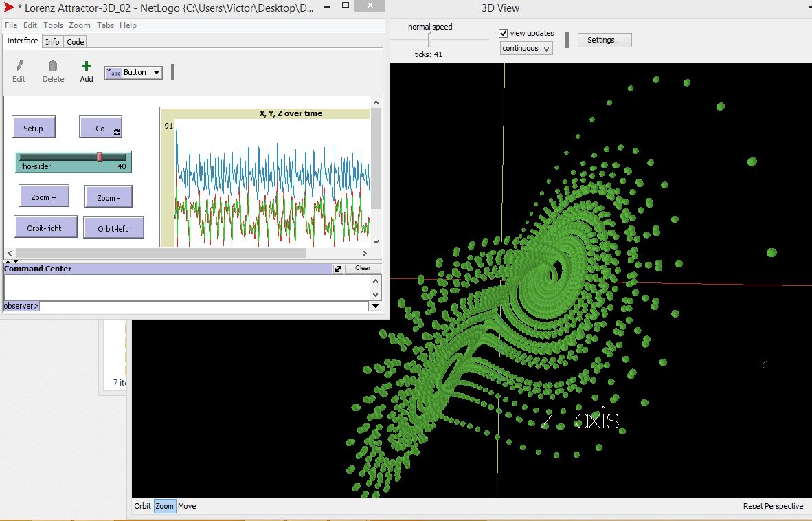Click the green Add plus icon
Image resolution: width=812 pixels, height=521 pixels.
(x=85, y=66)
